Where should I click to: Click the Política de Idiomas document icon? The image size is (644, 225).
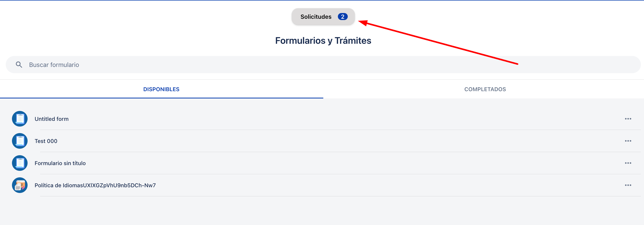(x=20, y=185)
